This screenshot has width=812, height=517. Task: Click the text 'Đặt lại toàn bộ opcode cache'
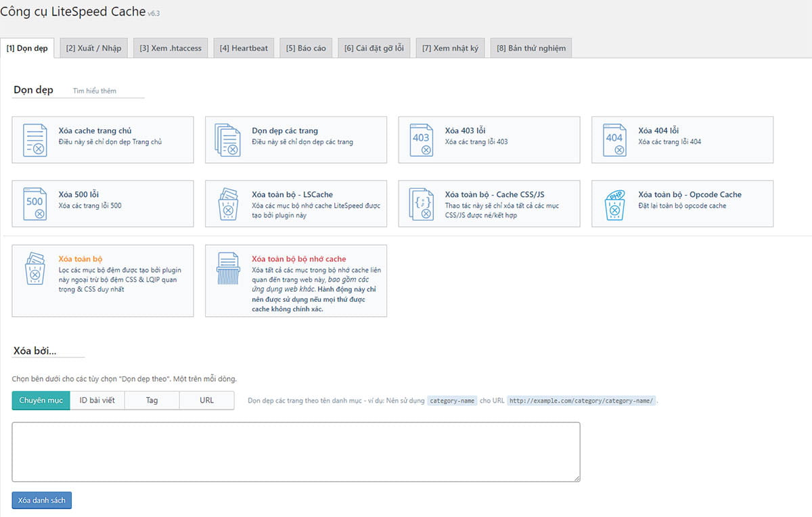(682, 206)
